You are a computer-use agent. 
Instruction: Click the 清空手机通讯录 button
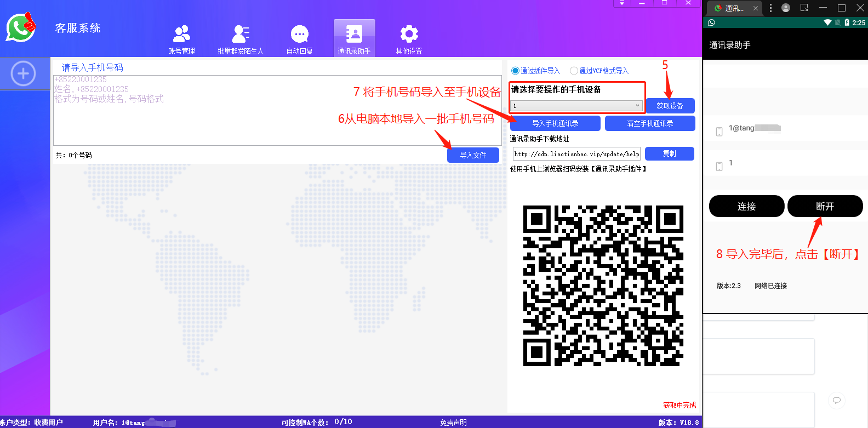[650, 123]
